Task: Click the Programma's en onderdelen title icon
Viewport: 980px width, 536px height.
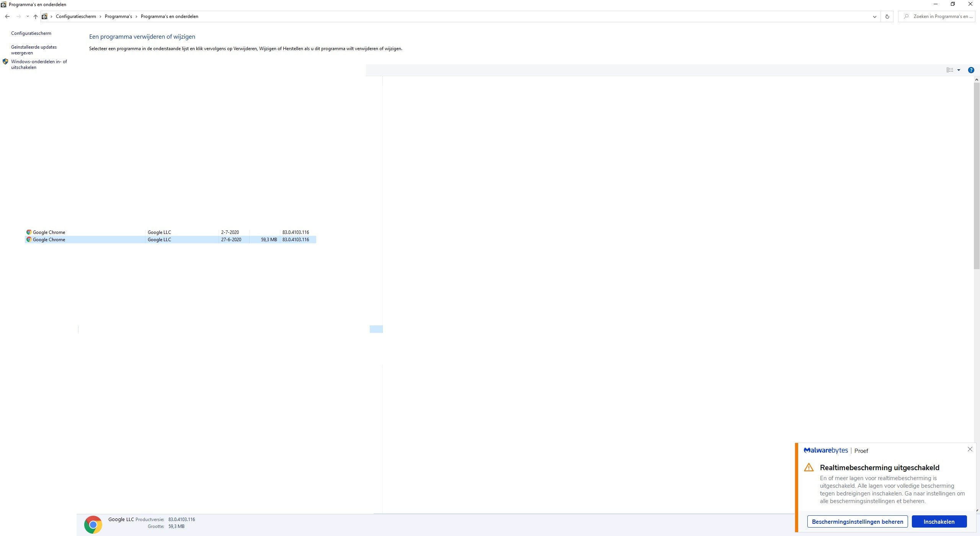Action: coord(3,5)
